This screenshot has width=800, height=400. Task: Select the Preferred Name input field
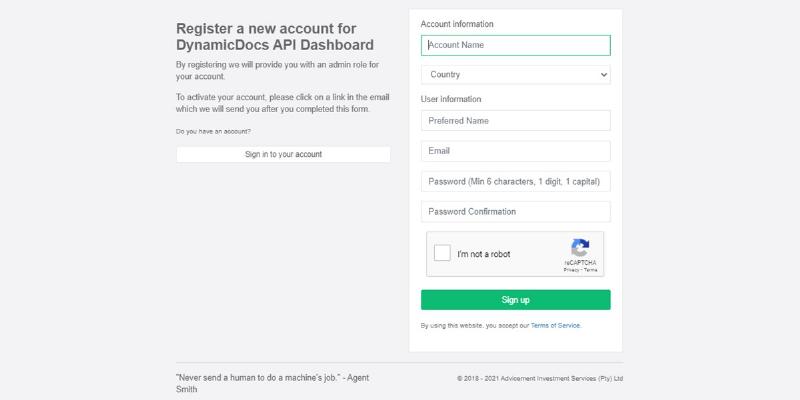(x=515, y=121)
